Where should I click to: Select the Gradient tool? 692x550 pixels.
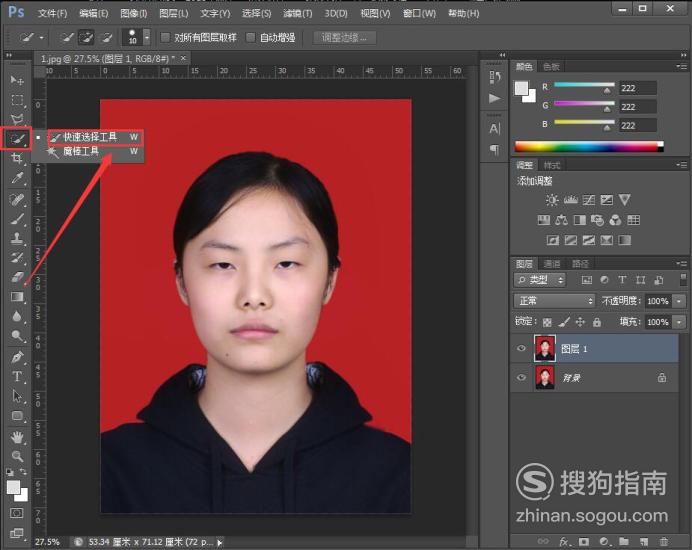click(17, 297)
